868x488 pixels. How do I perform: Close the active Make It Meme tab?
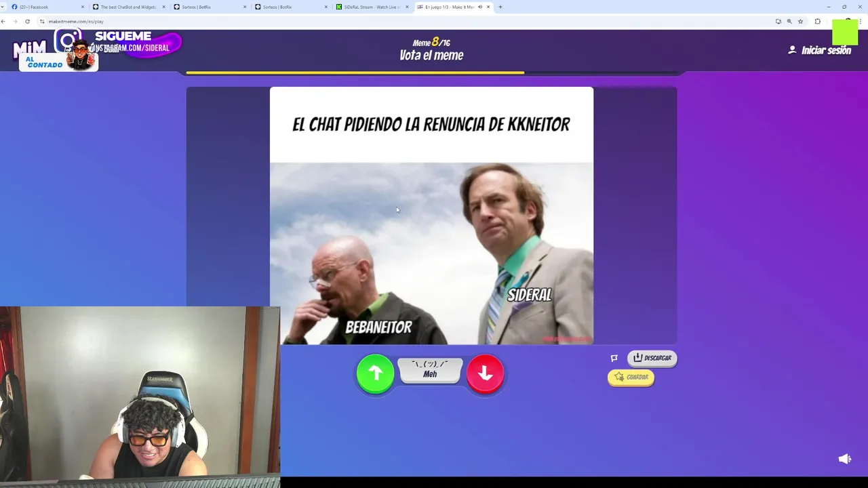488,7
